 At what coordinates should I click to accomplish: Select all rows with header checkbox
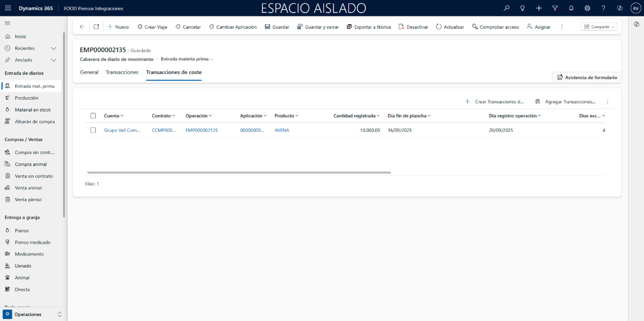(93, 116)
